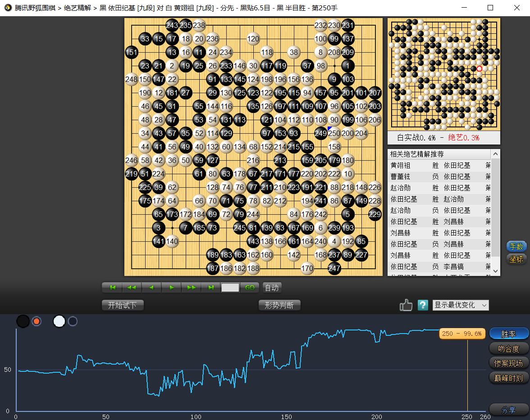Jump to the first move of the game
The height and width of the screenshot is (420, 530).
(x=112, y=288)
